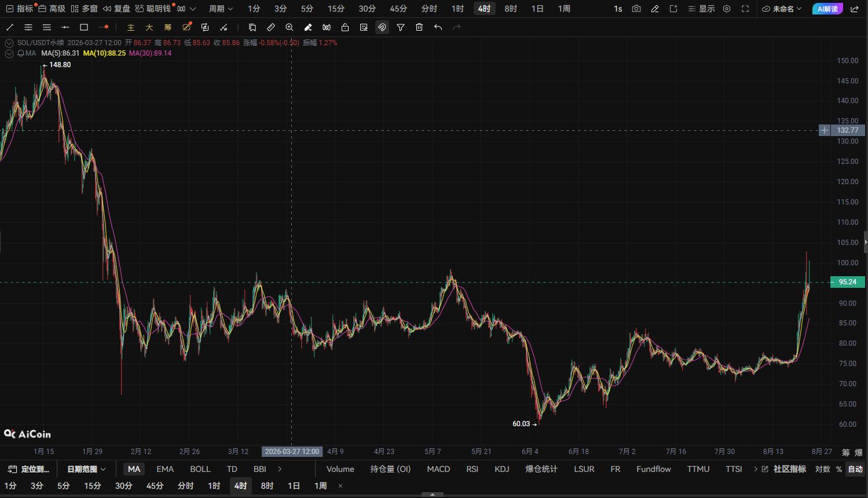The width and height of the screenshot is (868, 498).
Task: Take a chart snapshot with the camera icon
Action: [636, 9]
